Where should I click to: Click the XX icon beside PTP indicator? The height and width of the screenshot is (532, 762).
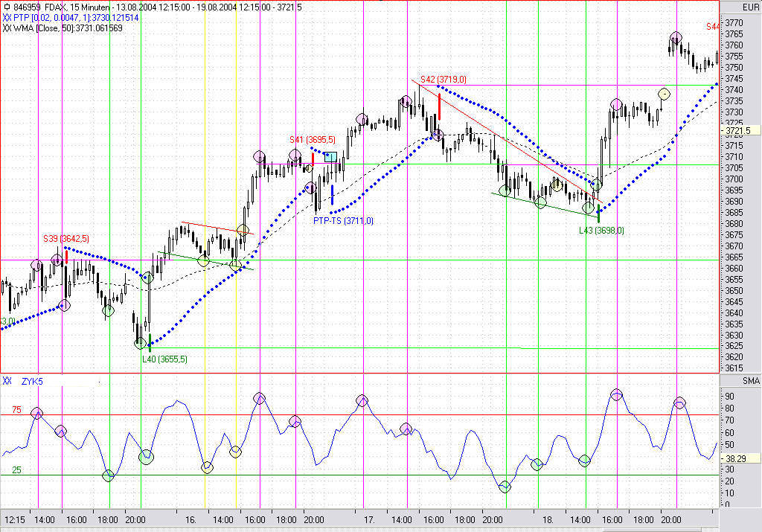point(7,18)
